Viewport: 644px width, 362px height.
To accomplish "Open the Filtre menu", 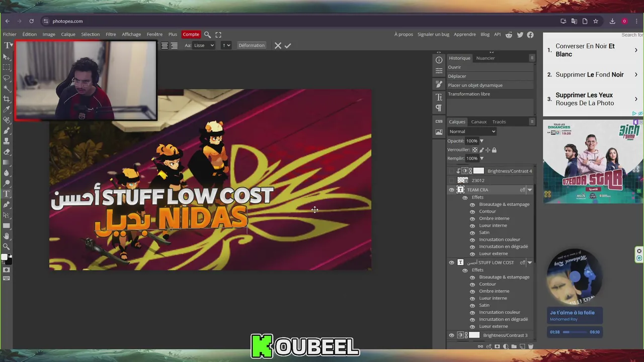I will (x=111, y=34).
